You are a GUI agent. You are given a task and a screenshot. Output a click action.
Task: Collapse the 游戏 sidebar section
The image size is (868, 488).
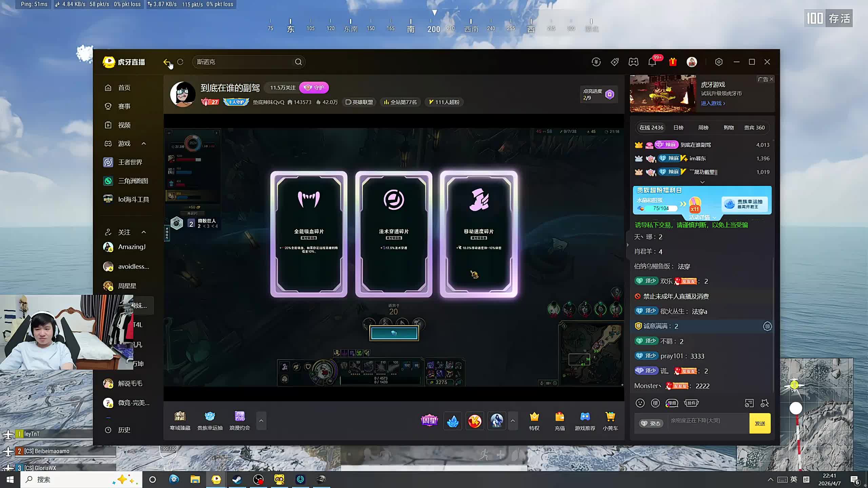point(144,144)
